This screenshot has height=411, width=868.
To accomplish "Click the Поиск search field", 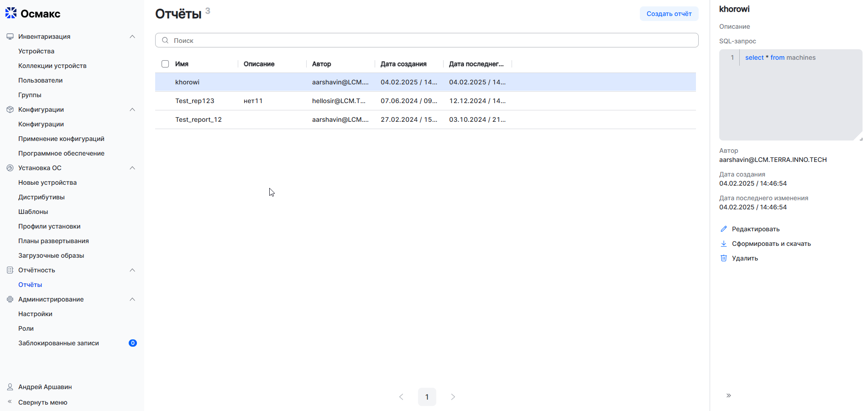I will click(427, 40).
